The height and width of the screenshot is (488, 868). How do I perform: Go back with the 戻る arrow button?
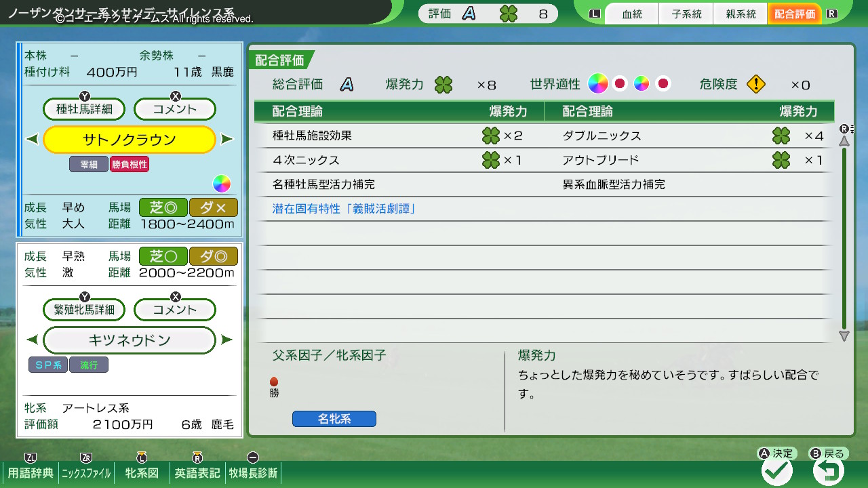[829, 470]
